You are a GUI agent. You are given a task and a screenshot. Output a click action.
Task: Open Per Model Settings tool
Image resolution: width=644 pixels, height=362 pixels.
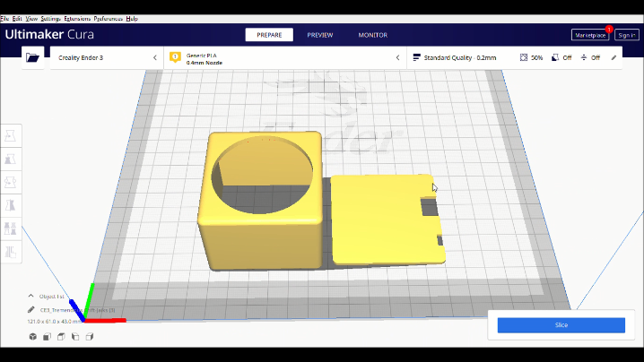pos(10,228)
